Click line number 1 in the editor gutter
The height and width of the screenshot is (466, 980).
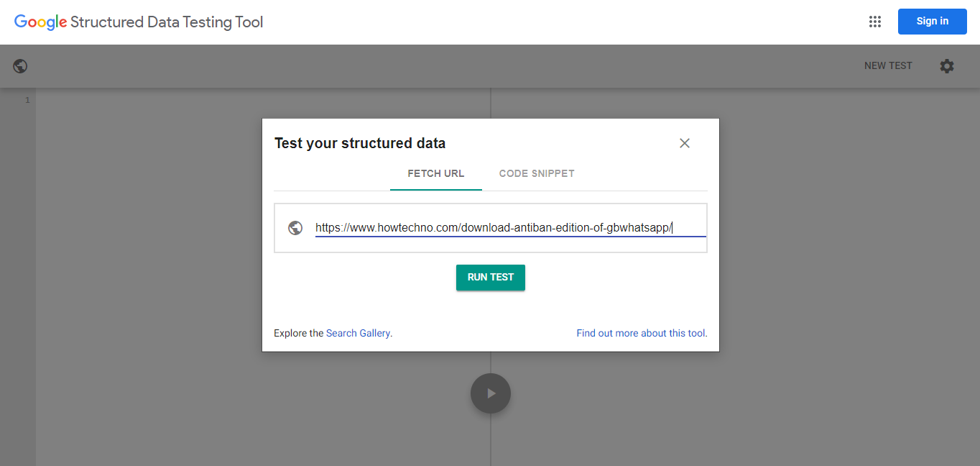[x=27, y=100]
